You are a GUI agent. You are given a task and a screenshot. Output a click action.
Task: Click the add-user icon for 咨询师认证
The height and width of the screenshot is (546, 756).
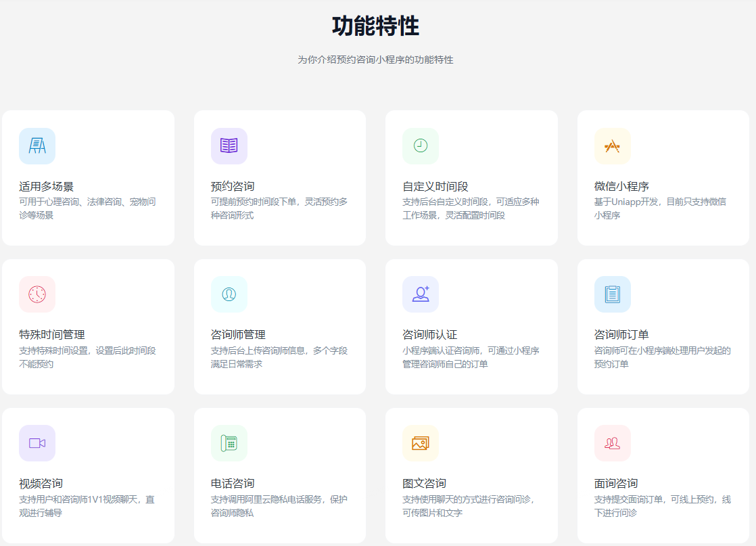pos(421,294)
